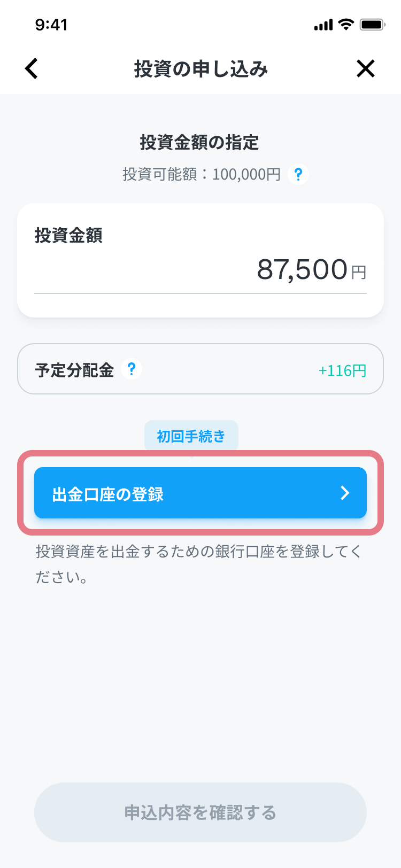Go back using the left arrow icon
Viewport: 401px width, 868px height.
point(32,68)
